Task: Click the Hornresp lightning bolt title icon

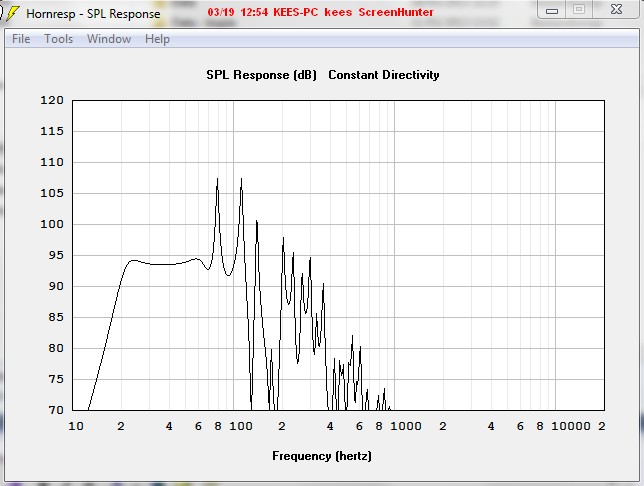Action: (x=12, y=14)
